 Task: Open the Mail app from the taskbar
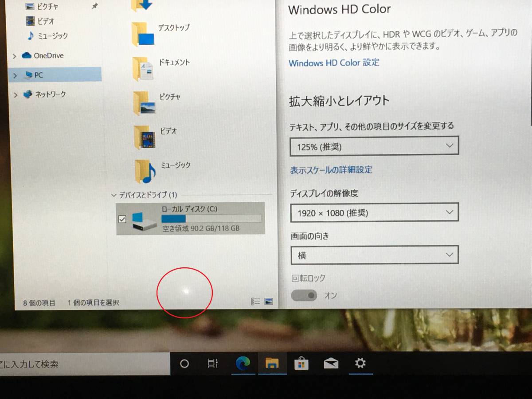tap(331, 364)
